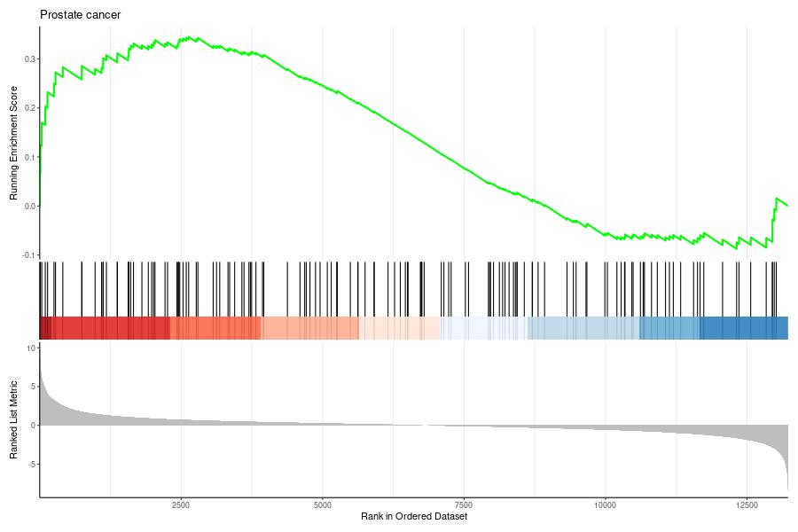
Task: Click the -5 tick on ranked metric axis
Action: [x=32, y=465]
